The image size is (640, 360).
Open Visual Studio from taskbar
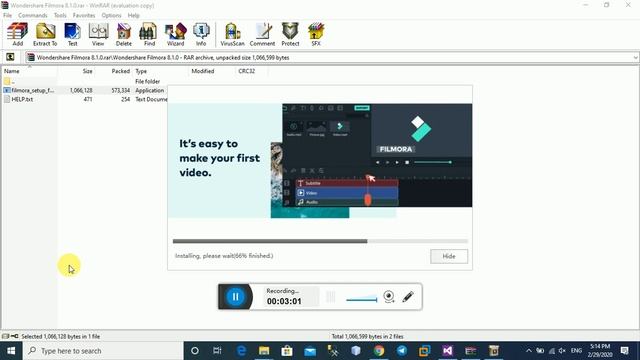click(x=447, y=351)
